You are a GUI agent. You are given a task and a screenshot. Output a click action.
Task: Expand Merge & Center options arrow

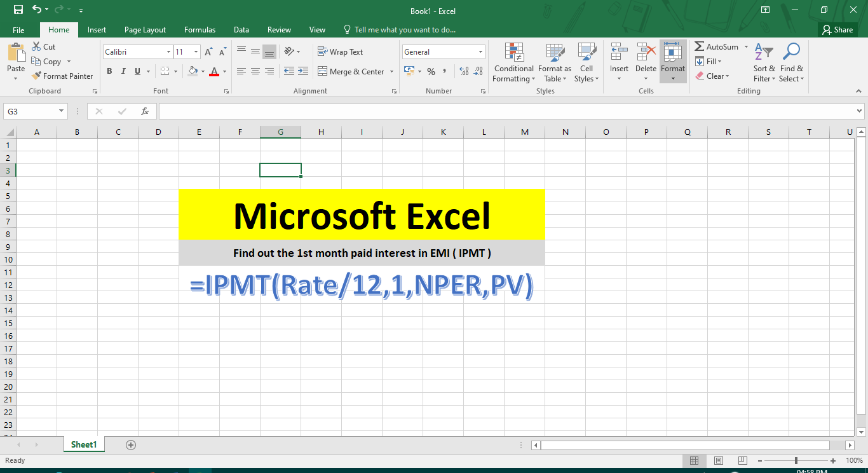pyautogui.click(x=391, y=72)
